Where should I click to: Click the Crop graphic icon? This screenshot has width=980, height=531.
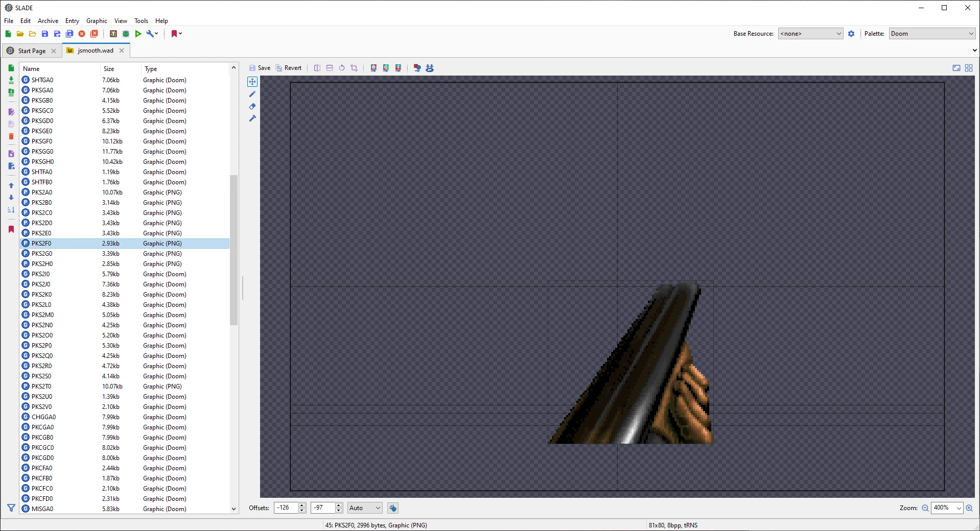click(354, 68)
